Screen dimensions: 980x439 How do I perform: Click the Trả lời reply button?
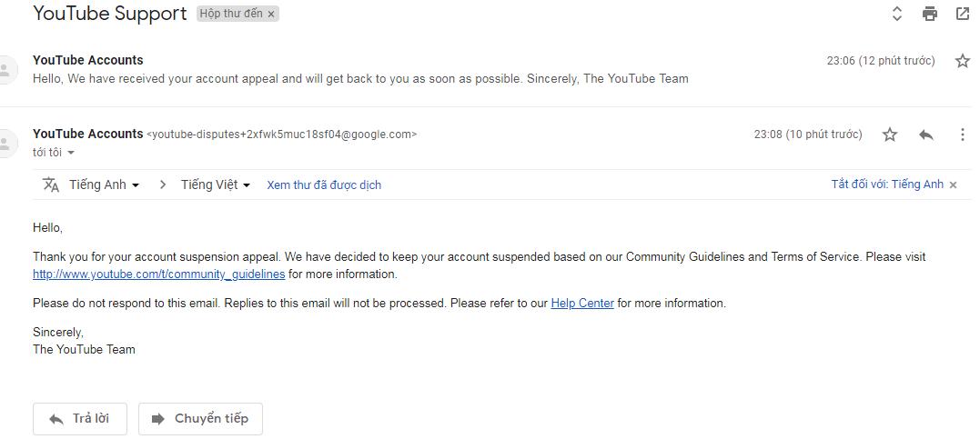pos(80,418)
